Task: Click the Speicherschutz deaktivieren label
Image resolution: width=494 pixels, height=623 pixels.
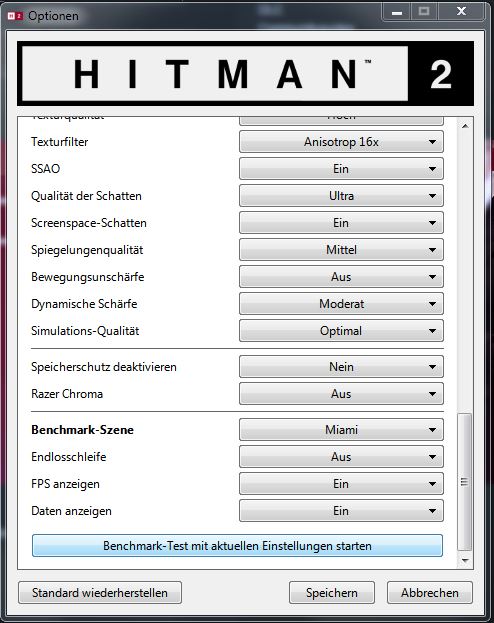Action: (104, 367)
